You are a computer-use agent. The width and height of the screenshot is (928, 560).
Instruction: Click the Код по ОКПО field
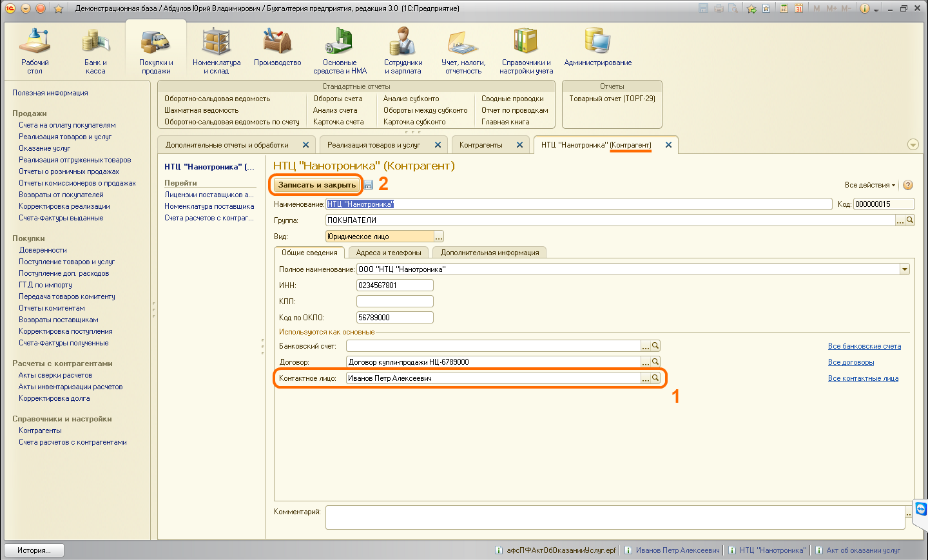coord(395,318)
